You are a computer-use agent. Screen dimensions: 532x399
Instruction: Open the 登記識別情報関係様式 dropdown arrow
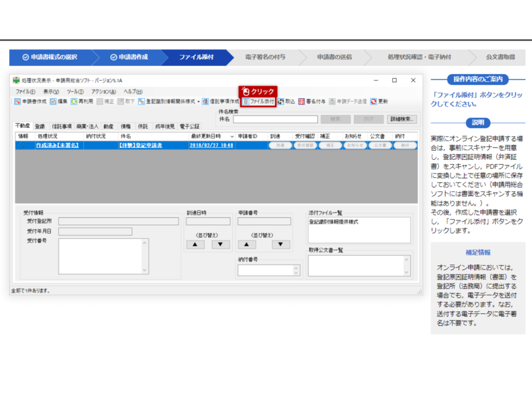[199, 102]
